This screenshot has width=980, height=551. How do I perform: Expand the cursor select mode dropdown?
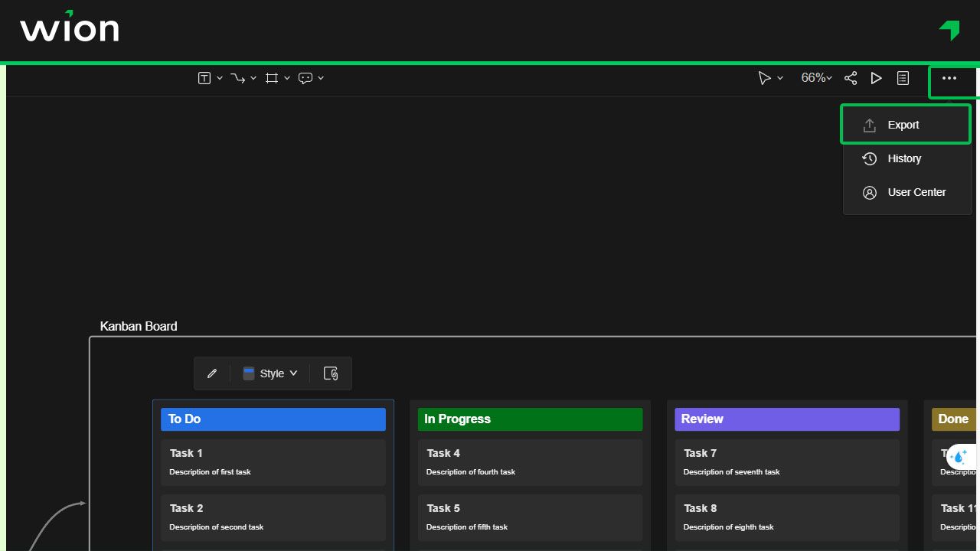[780, 78]
